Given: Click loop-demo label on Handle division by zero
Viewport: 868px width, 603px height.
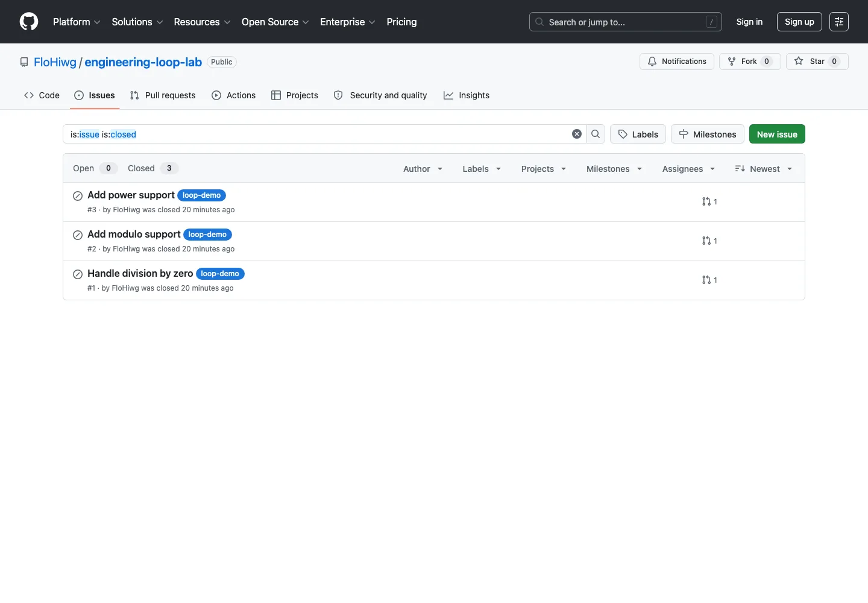Looking at the screenshot, I should point(220,274).
